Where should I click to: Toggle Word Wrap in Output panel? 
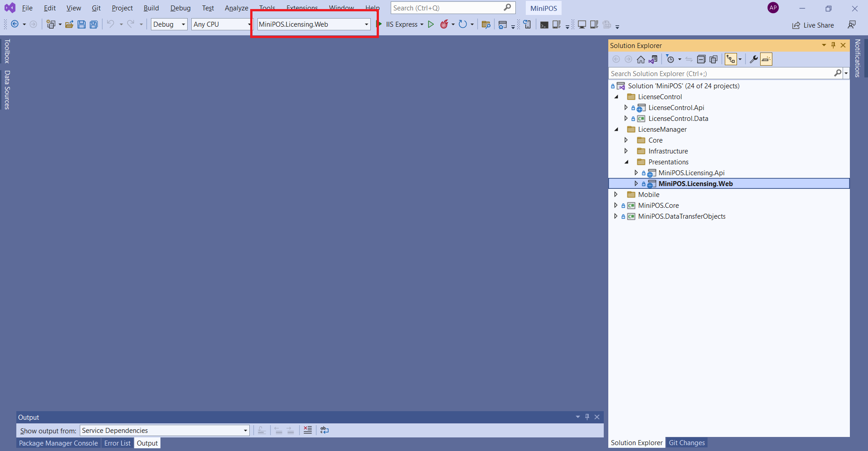click(325, 430)
